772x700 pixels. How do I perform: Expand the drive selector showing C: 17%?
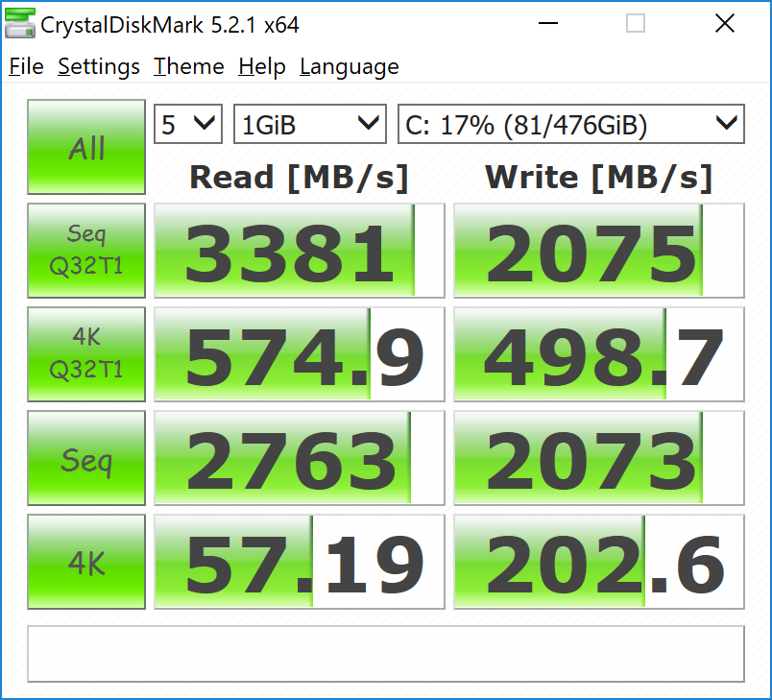coord(571,124)
